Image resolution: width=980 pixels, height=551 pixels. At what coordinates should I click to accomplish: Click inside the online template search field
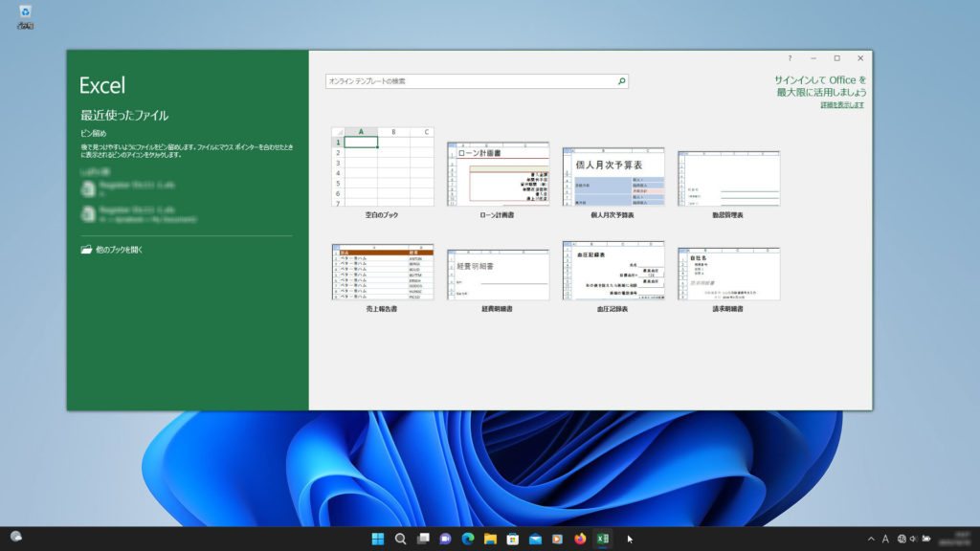tap(469, 81)
